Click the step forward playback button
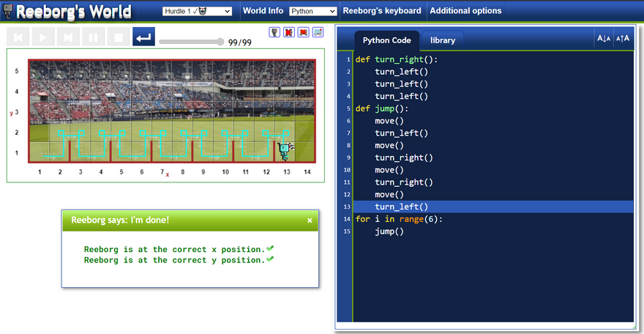The width and height of the screenshot is (644, 334). point(68,37)
